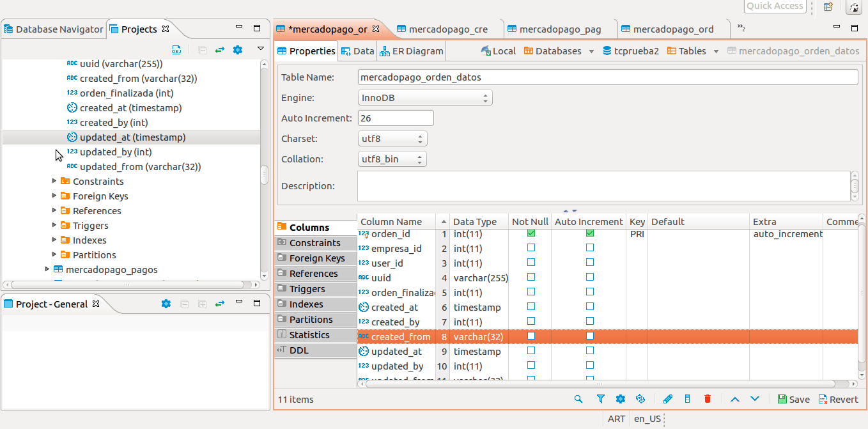
Task: Select the Constraints side tab
Action: pyautogui.click(x=315, y=243)
